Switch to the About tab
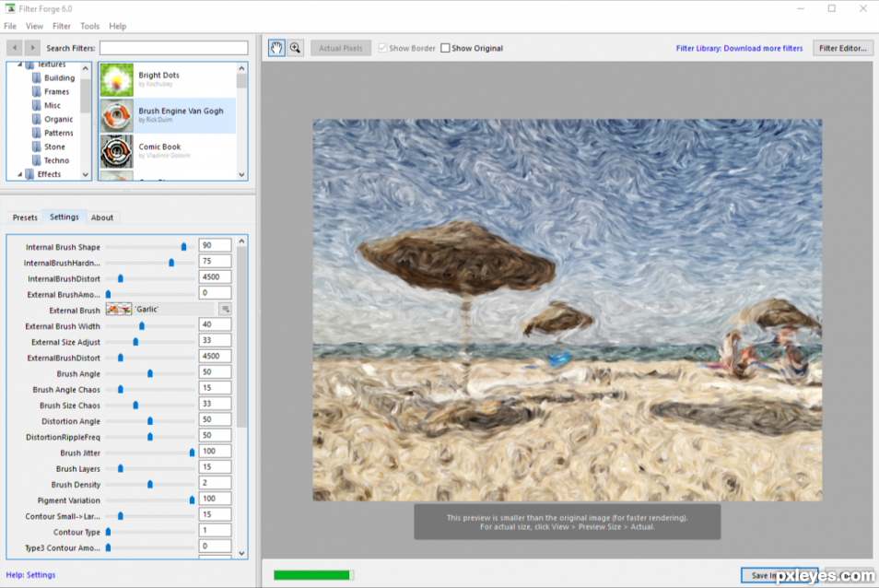879x588 pixels. pyautogui.click(x=102, y=218)
